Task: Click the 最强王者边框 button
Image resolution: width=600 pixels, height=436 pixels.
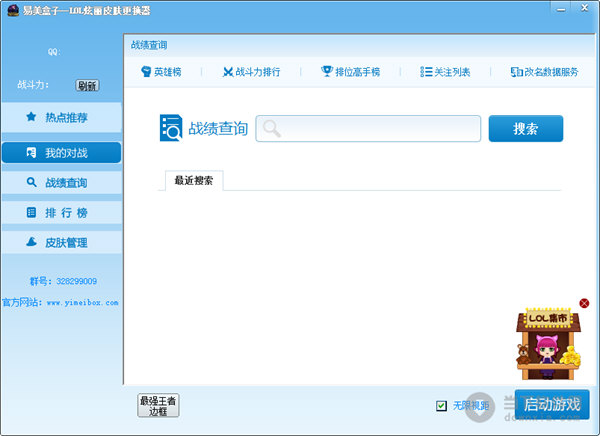Action: pyautogui.click(x=158, y=405)
